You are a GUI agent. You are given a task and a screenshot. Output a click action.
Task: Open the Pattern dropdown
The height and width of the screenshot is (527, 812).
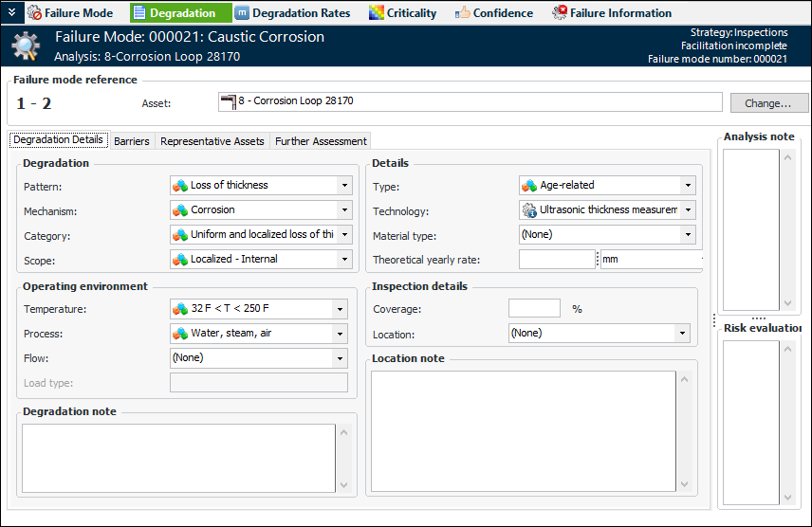tap(342, 186)
